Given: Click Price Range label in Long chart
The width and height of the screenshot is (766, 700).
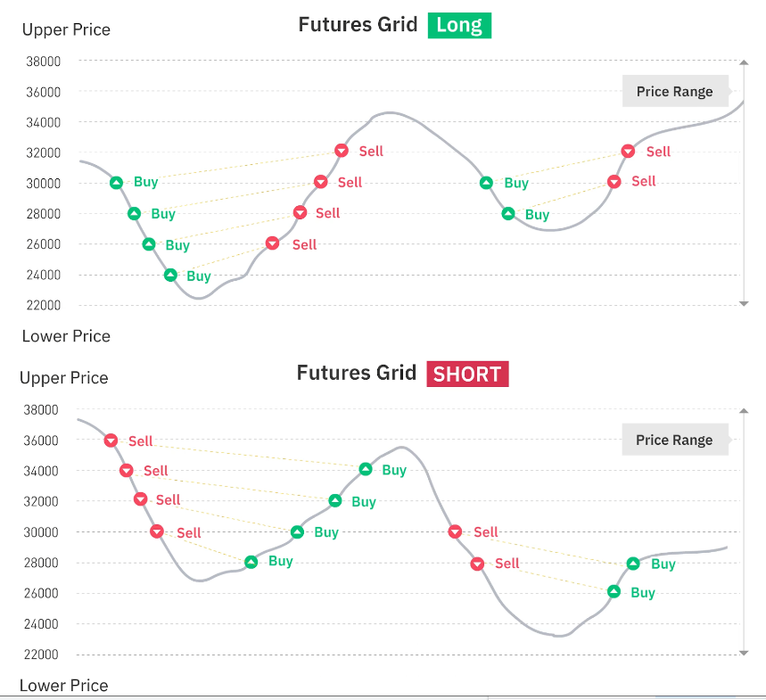Looking at the screenshot, I should click(674, 91).
